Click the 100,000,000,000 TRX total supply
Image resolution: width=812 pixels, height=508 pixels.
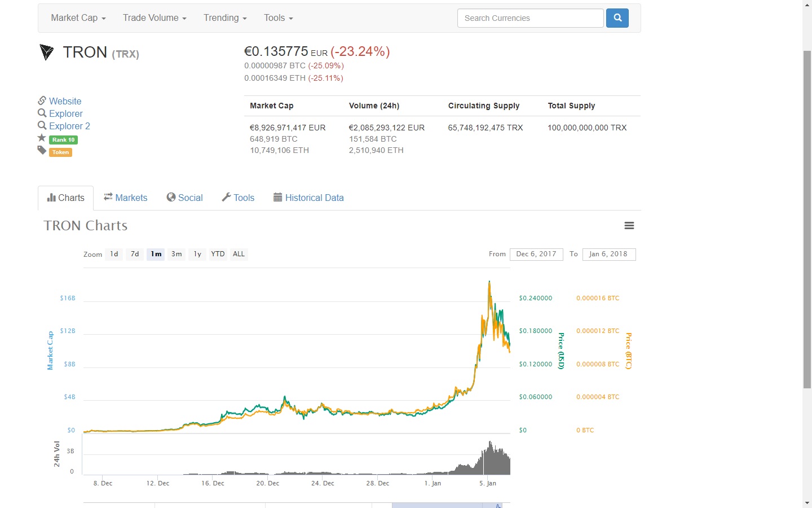[587, 128]
